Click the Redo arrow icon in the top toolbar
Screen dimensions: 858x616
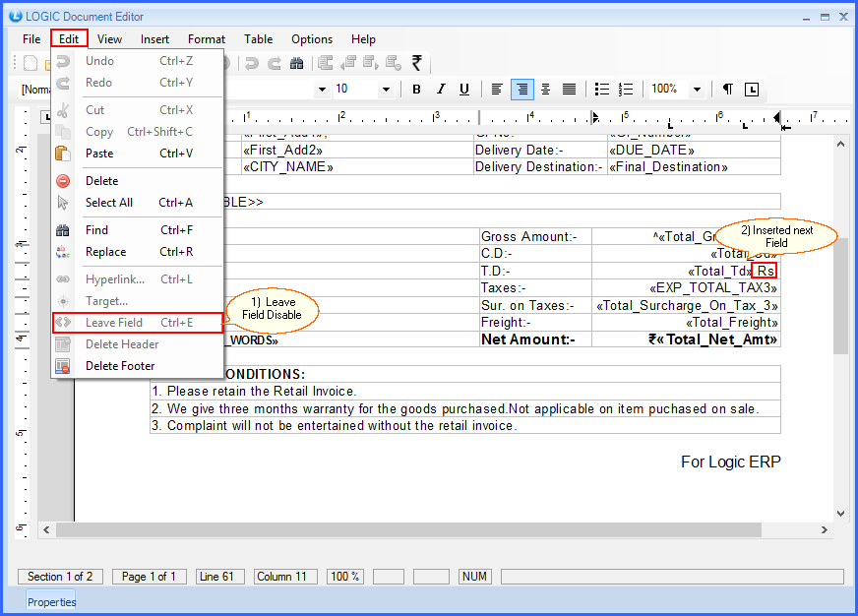(275, 63)
